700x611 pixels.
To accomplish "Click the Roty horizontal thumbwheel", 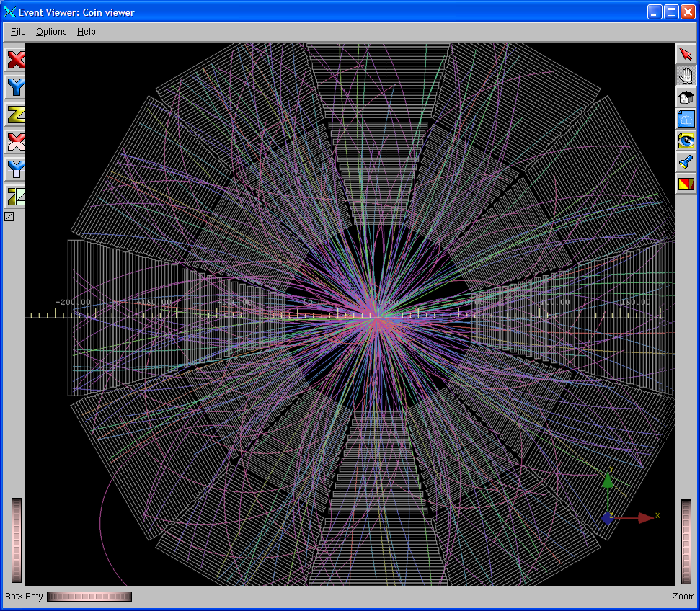I will 89,597.
